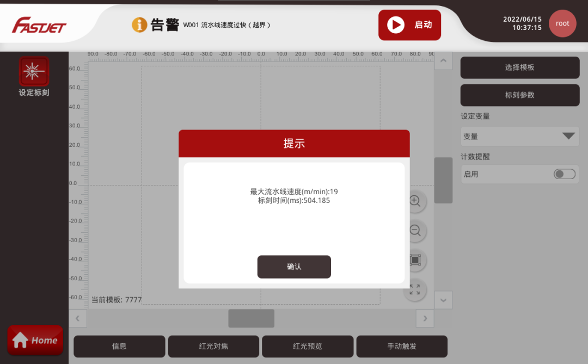Click the zoom out magnifier icon

[x=415, y=231]
